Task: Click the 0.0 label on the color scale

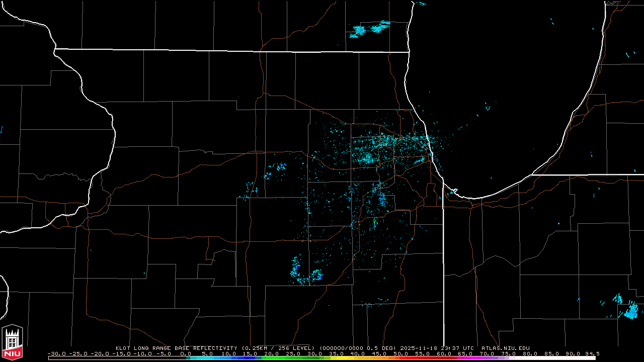Action: coord(186,353)
